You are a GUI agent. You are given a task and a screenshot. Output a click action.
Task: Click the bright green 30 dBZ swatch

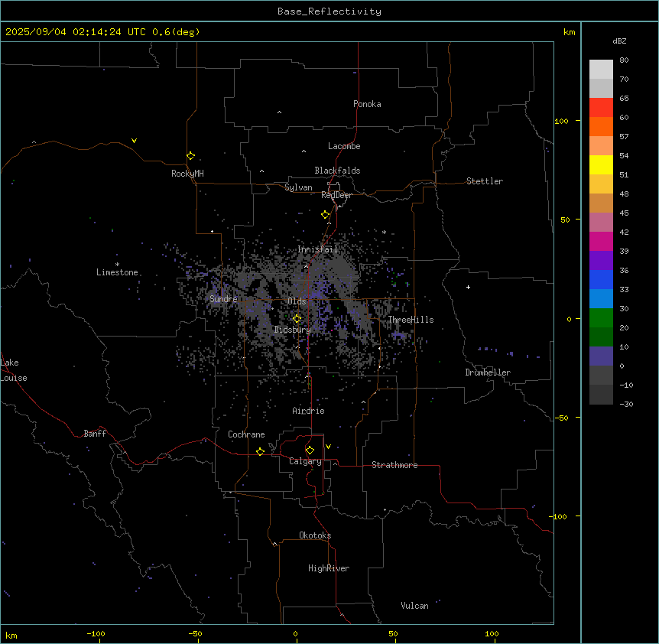pyautogui.click(x=601, y=318)
